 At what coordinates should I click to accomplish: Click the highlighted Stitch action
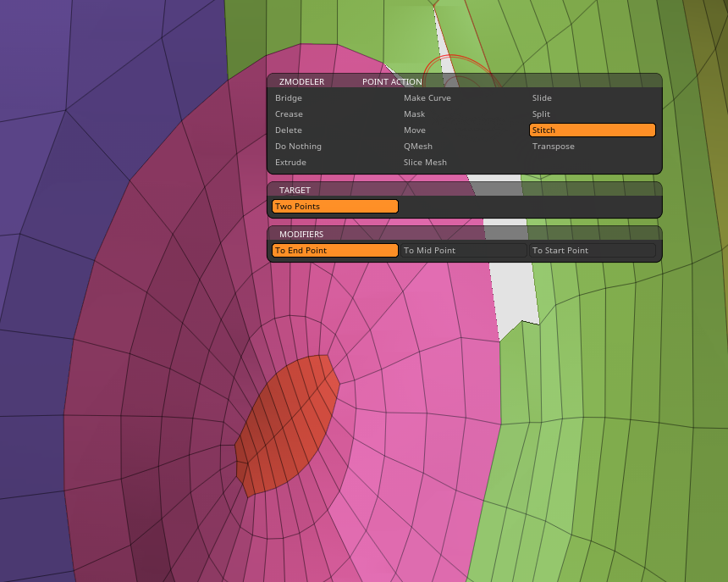[592, 130]
